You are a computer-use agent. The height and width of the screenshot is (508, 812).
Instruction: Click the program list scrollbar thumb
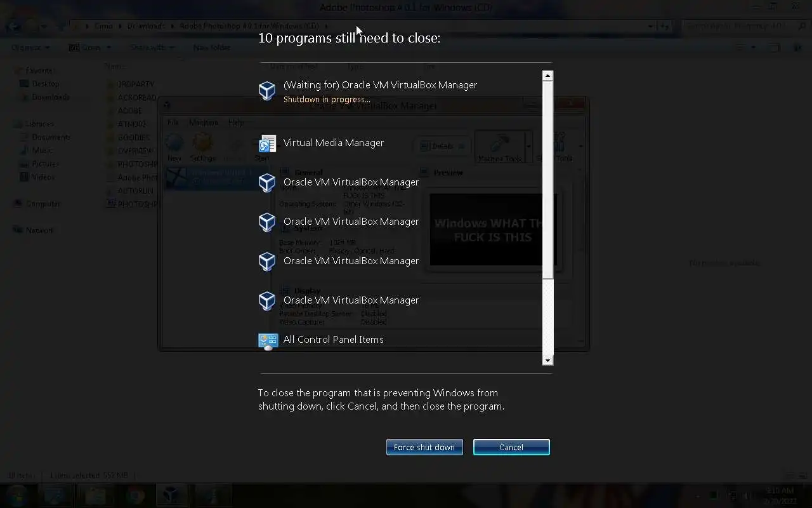pos(548,180)
